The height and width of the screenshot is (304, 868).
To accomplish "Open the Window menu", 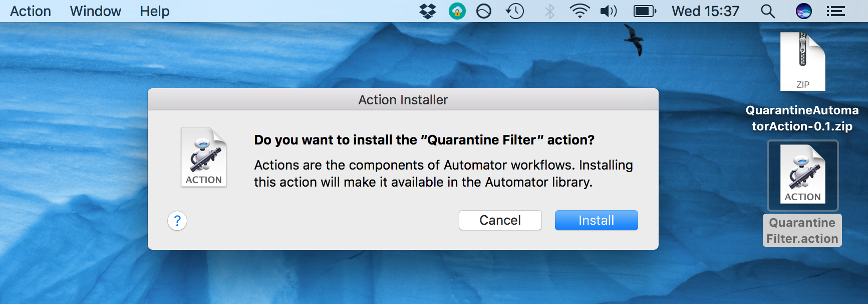I will (95, 11).
